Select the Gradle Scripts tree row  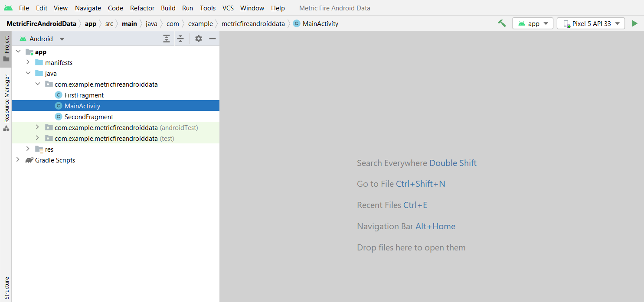pyautogui.click(x=115, y=160)
